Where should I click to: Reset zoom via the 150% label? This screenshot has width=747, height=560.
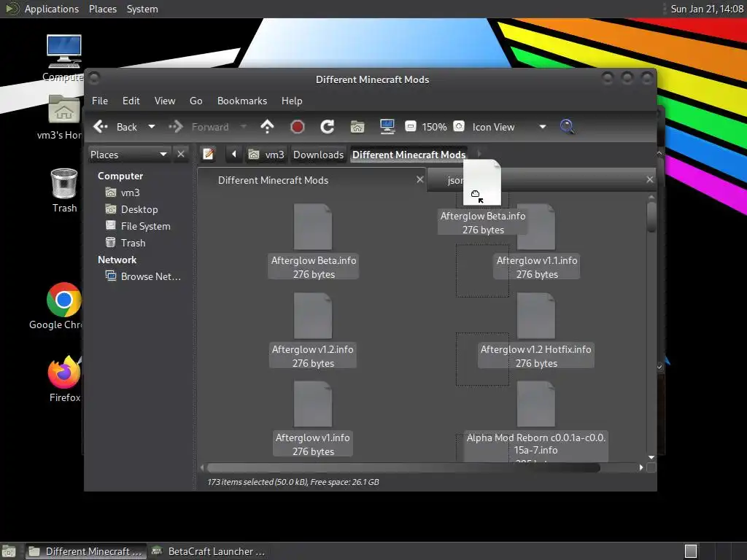[x=435, y=127]
